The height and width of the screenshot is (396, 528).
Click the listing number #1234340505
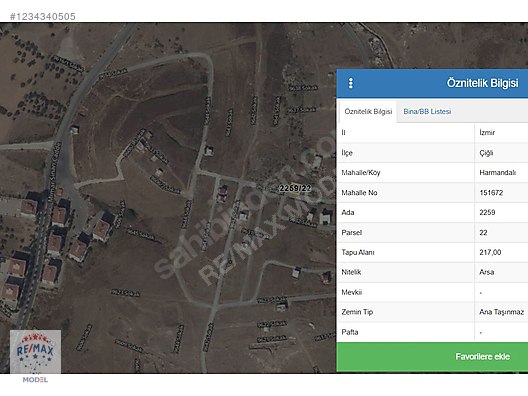[43, 16]
